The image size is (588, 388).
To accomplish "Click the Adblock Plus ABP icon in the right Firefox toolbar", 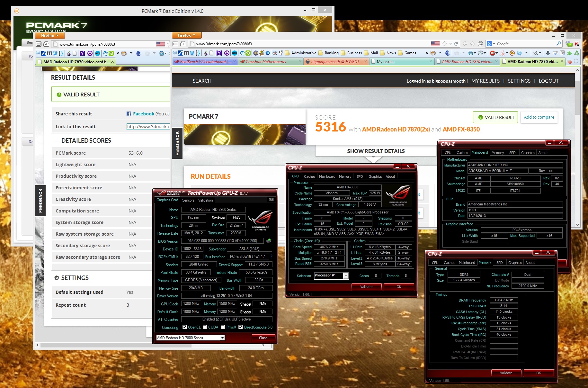I will pos(492,53).
